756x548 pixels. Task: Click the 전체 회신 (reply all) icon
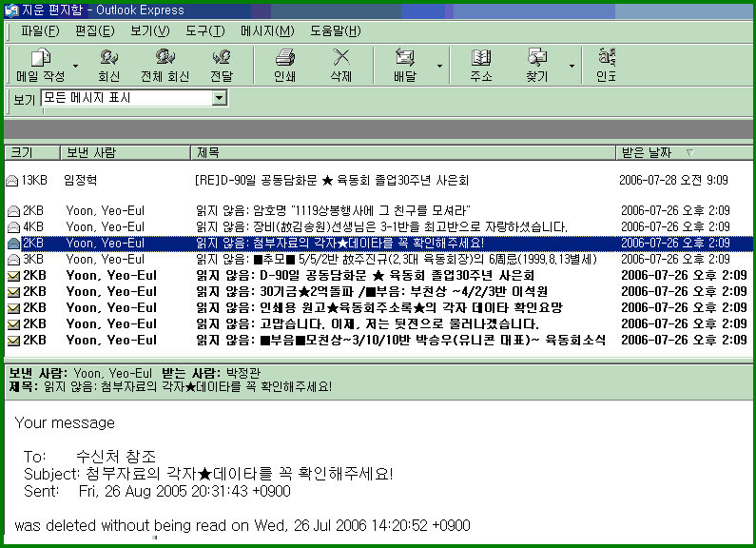tap(165, 58)
